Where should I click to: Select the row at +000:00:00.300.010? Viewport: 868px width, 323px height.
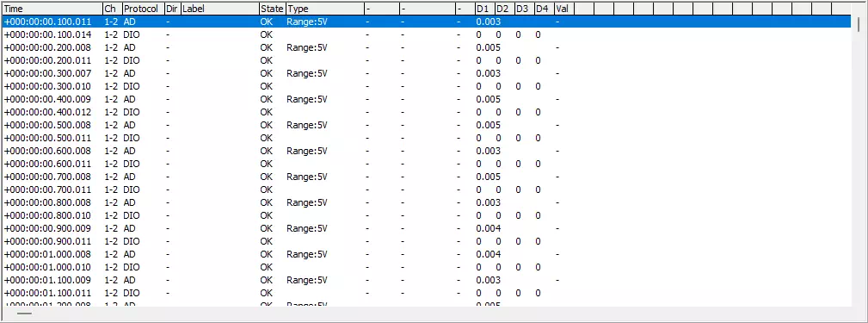click(x=426, y=86)
